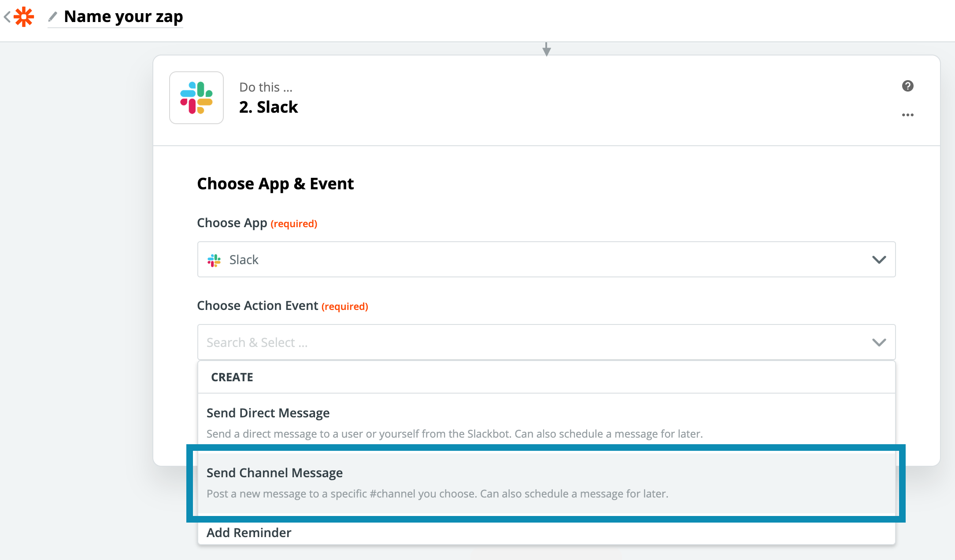The height and width of the screenshot is (560, 955).
Task: Click small Slack icon in Choose App field
Action: click(214, 260)
